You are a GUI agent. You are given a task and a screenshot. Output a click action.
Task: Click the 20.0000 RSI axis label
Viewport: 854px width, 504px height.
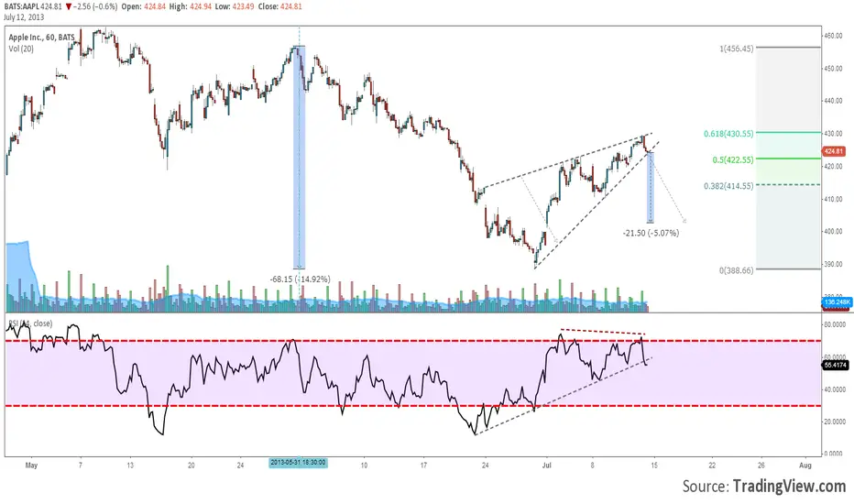(x=835, y=422)
